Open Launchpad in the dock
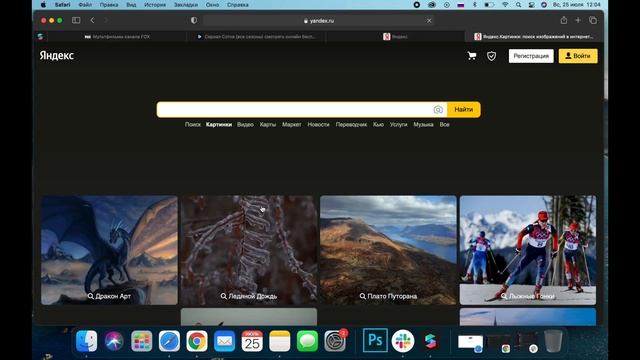 point(142,341)
